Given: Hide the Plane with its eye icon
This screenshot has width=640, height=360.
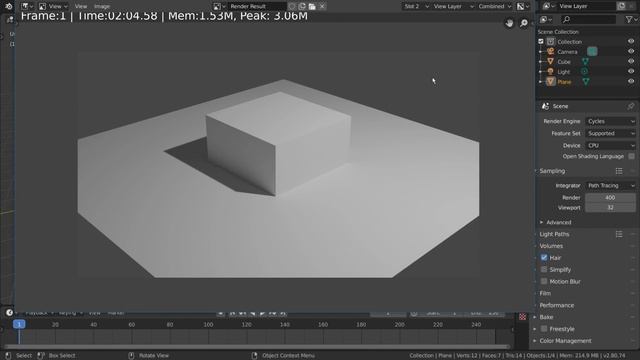Looking at the screenshot, I should 631,82.
